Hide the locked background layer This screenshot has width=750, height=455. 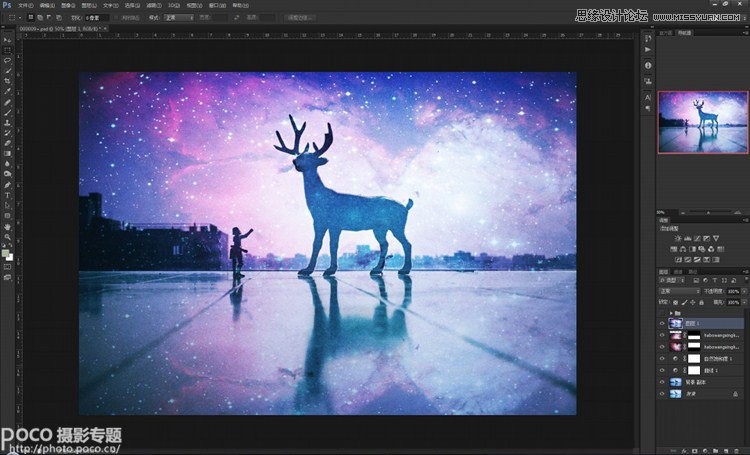pyautogui.click(x=662, y=394)
